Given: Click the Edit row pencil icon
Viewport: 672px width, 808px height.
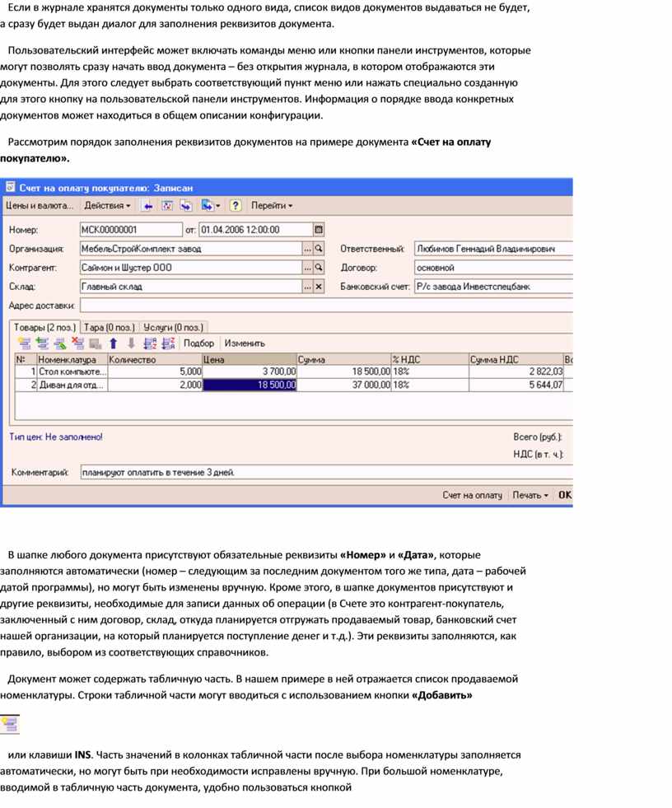Looking at the screenshot, I should coord(60,343).
